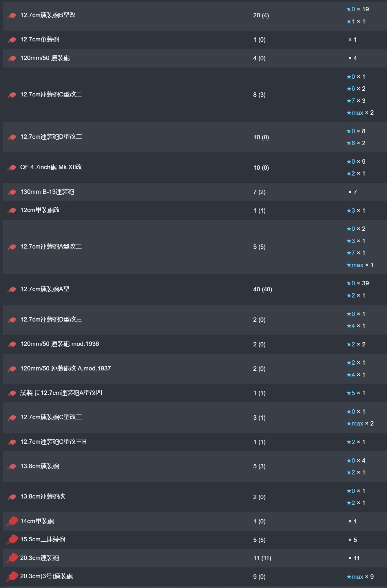Screen dimensions: 387x588
Task: Click the ★0 × 19 improvement entry
Action: (x=358, y=9)
